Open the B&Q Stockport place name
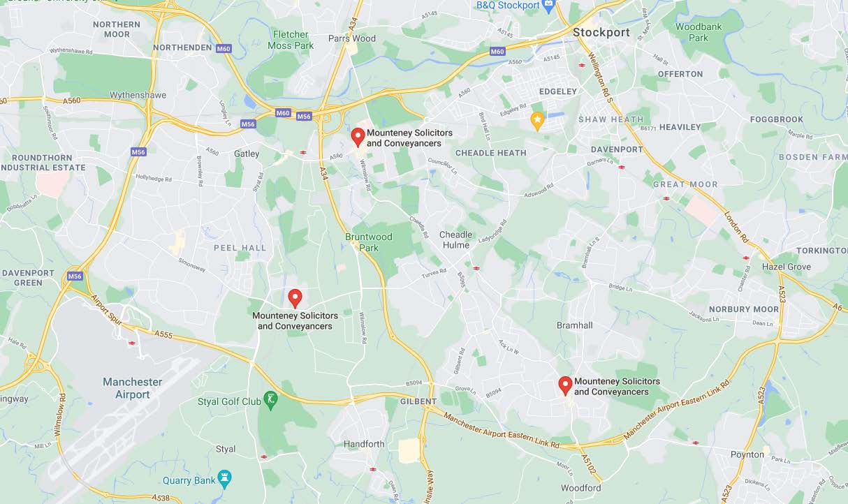 click(508, 5)
